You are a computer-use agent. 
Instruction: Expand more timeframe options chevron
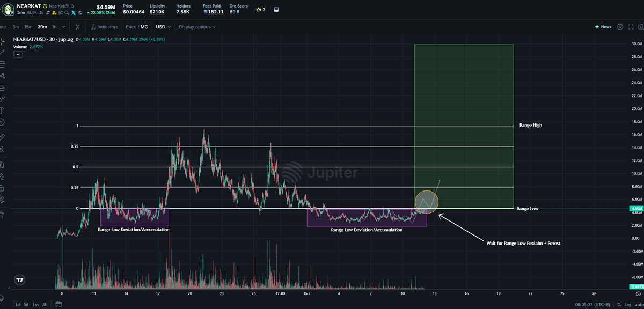[64, 26]
